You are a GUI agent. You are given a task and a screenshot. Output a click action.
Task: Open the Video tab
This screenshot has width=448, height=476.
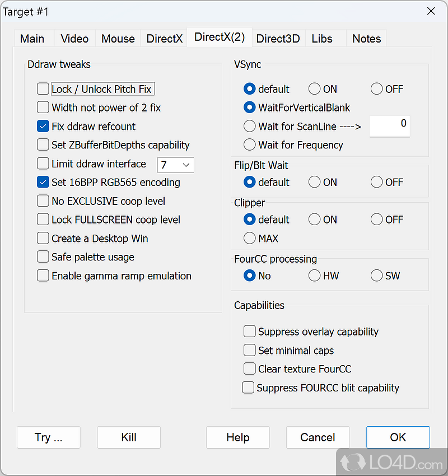[x=74, y=39]
